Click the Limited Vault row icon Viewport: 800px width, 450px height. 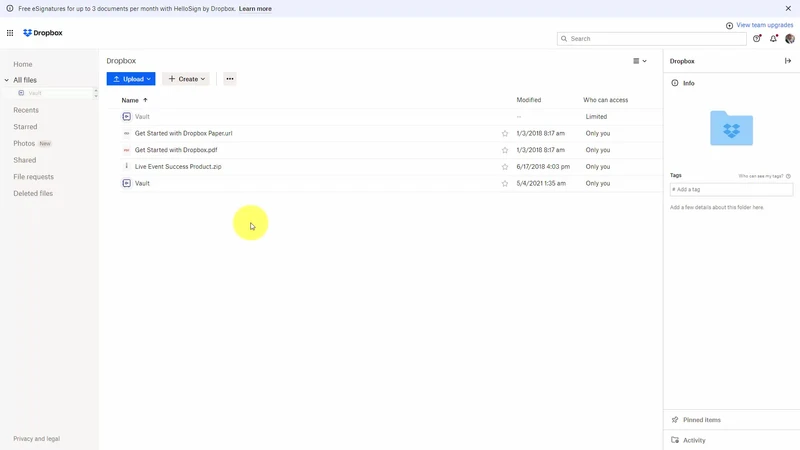click(x=127, y=117)
